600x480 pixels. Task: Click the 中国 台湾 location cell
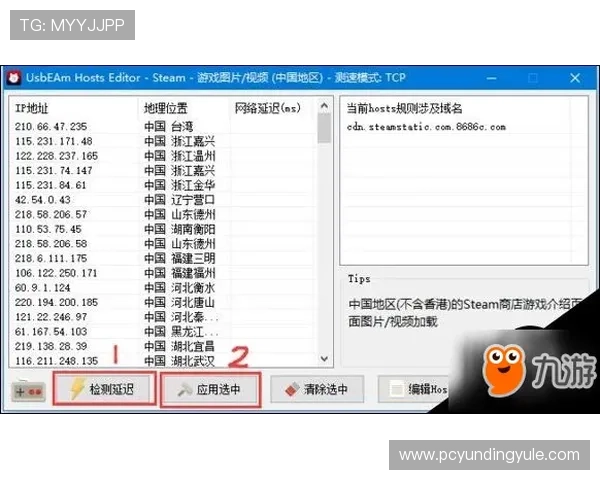tap(169, 126)
